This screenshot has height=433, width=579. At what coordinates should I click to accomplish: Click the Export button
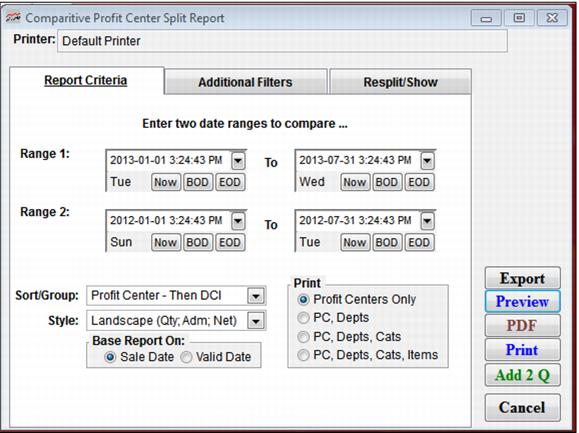click(x=523, y=278)
